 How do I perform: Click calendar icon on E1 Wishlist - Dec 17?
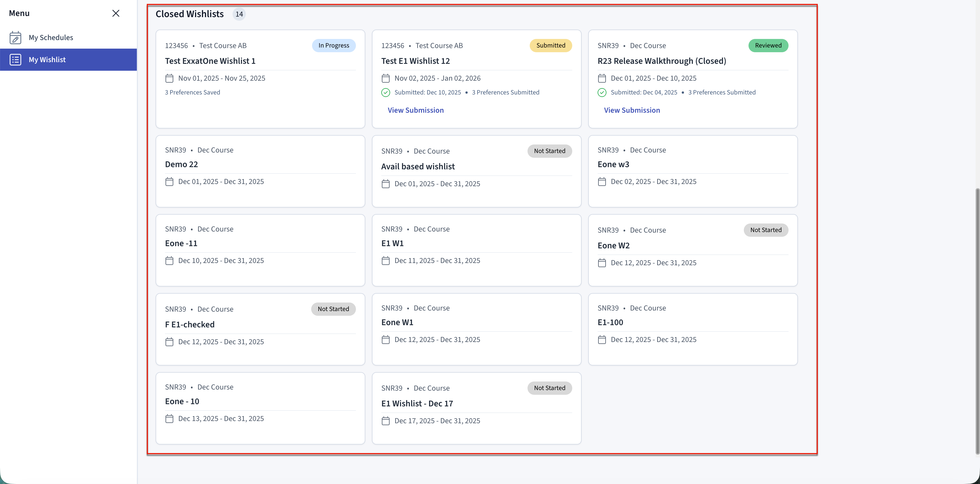[x=385, y=421]
